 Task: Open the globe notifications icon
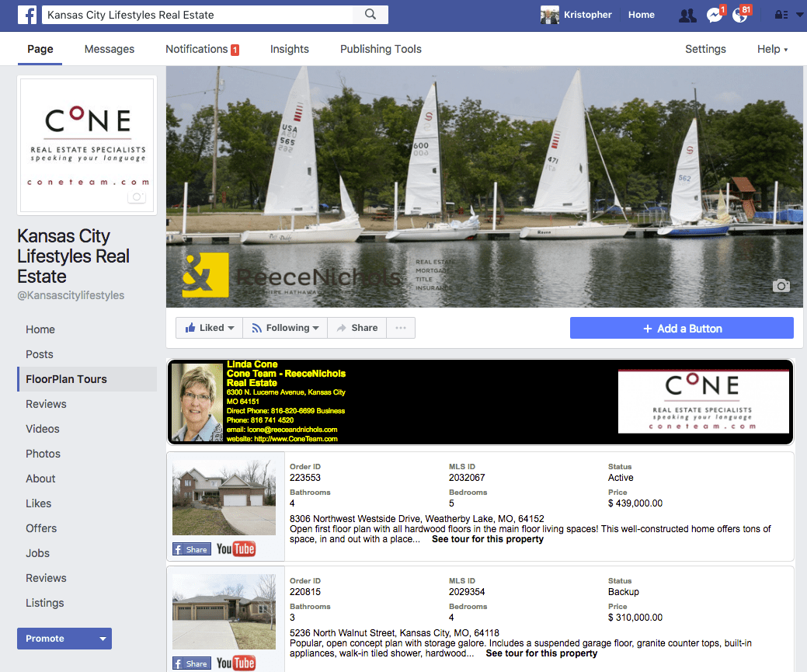tap(740, 16)
